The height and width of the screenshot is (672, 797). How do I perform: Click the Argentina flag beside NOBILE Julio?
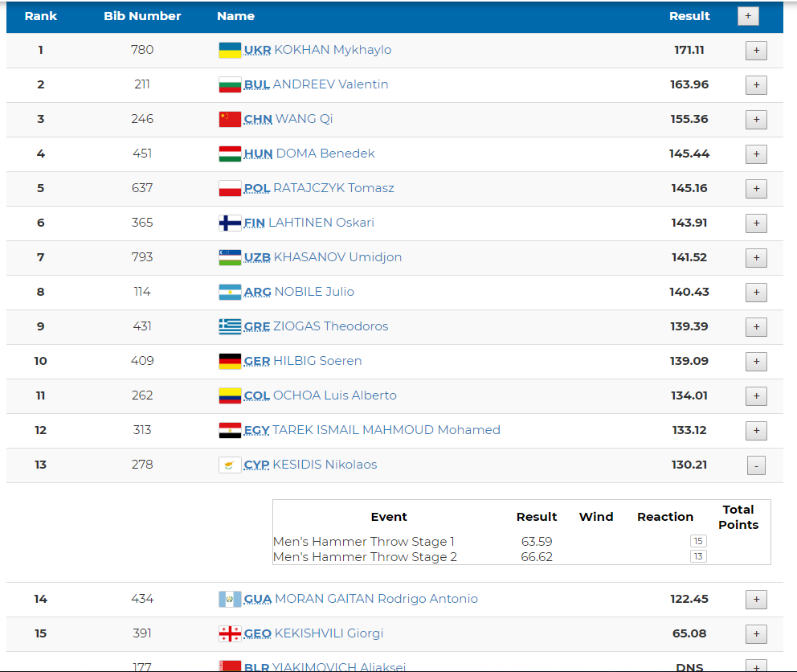coord(230,293)
